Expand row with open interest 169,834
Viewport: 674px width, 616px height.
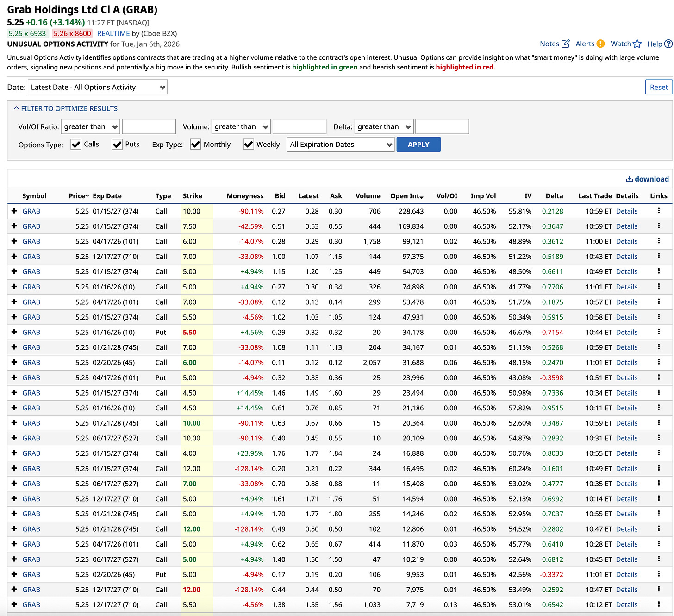click(x=14, y=226)
